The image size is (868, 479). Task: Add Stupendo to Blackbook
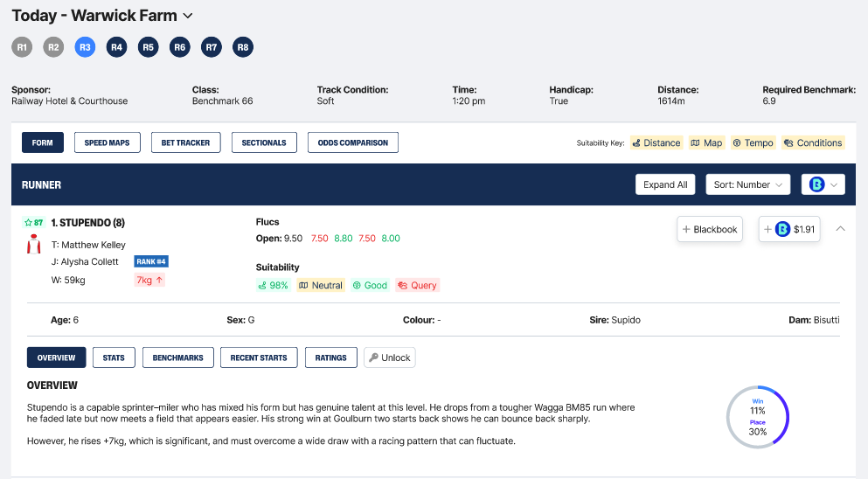[710, 229]
